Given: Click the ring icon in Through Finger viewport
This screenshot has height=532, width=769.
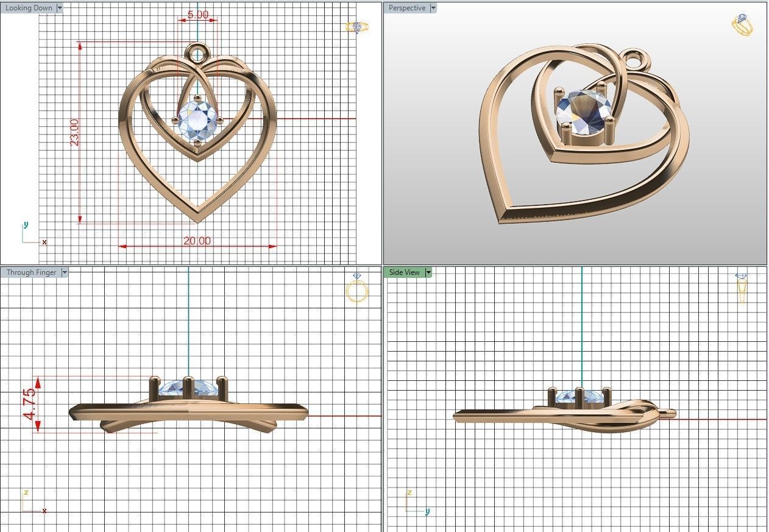Looking at the screenshot, I should tap(357, 288).
